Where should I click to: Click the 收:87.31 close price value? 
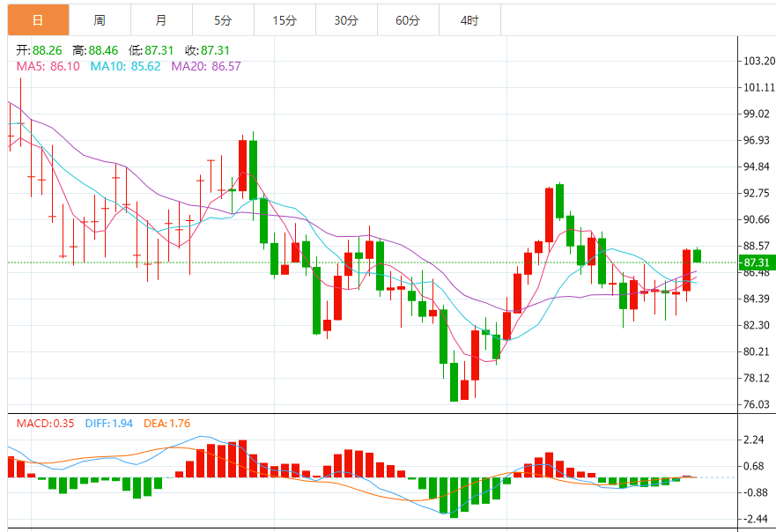pyautogui.click(x=207, y=50)
